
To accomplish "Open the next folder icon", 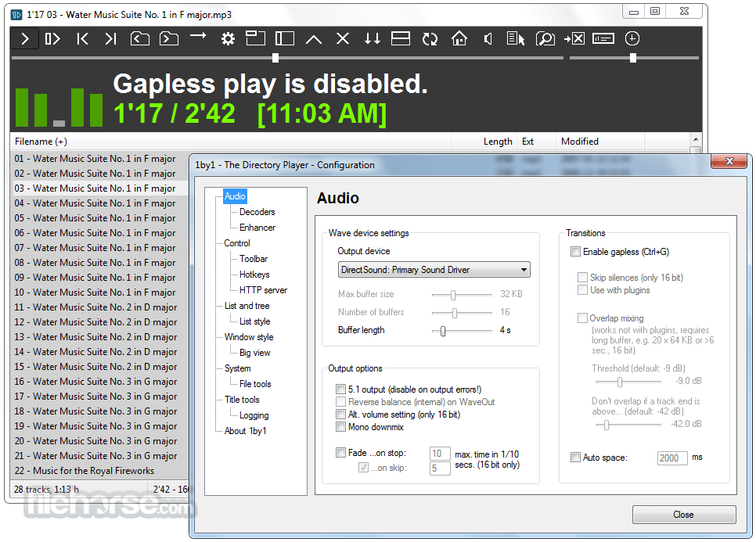I will (x=169, y=38).
